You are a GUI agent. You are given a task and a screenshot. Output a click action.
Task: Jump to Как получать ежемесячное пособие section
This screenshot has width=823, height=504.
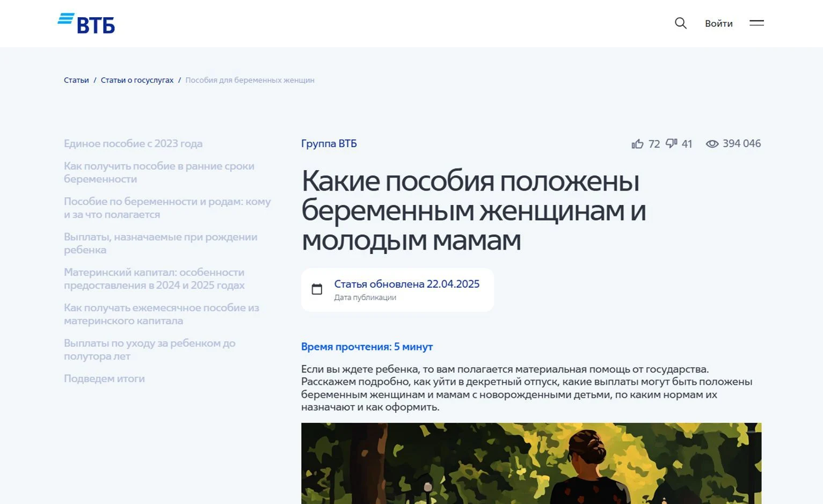(x=162, y=314)
